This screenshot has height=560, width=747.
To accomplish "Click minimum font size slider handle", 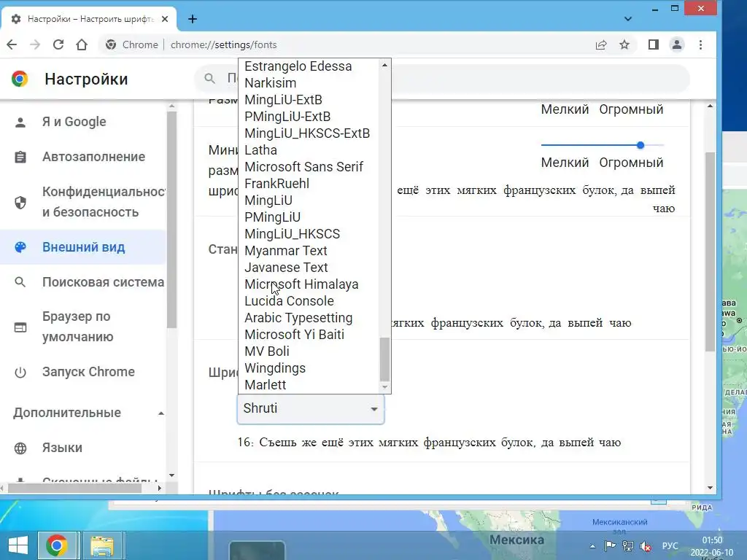I will coord(640,145).
